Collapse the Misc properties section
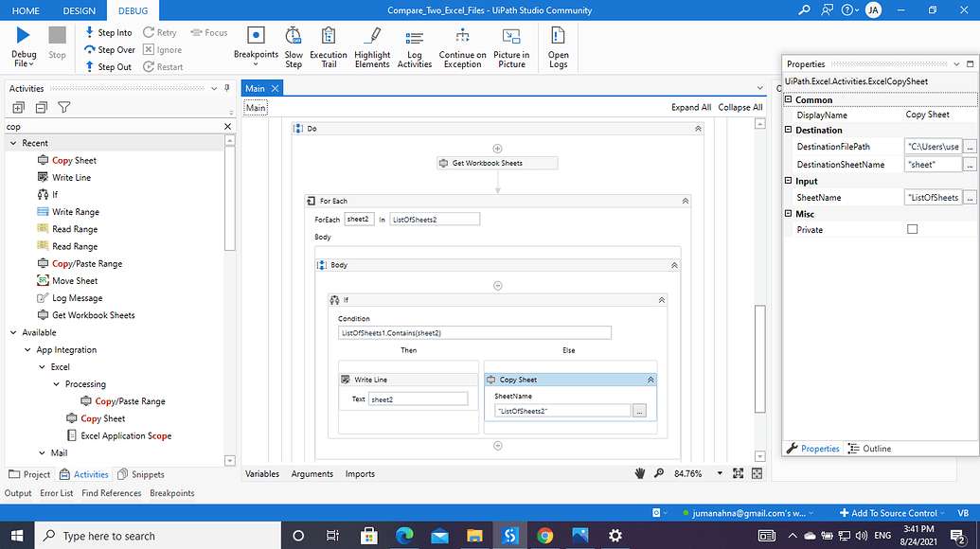 point(788,215)
